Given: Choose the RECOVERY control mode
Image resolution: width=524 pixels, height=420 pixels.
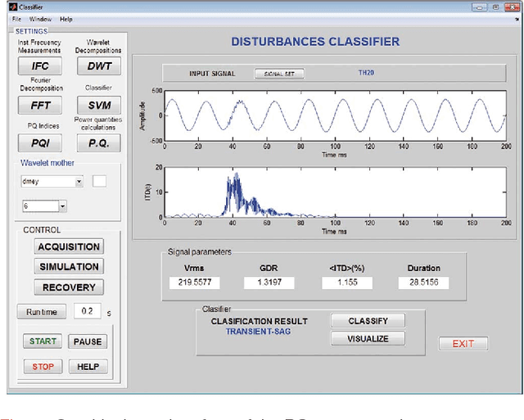Looking at the screenshot, I should point(69,287).
